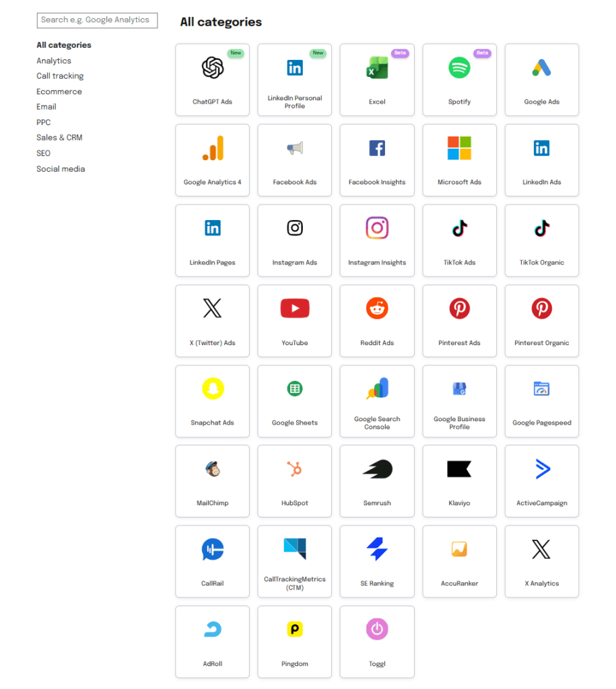The height and width of the screenshot is (689, 616).
Task: Open the Toggl power icon
Action: (x=377, y=629)
